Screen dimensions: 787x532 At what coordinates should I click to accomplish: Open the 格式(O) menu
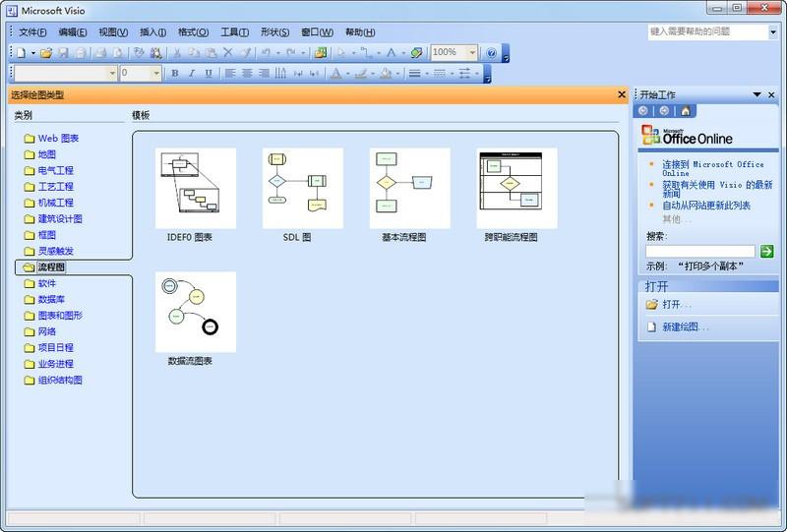[193, 32]
